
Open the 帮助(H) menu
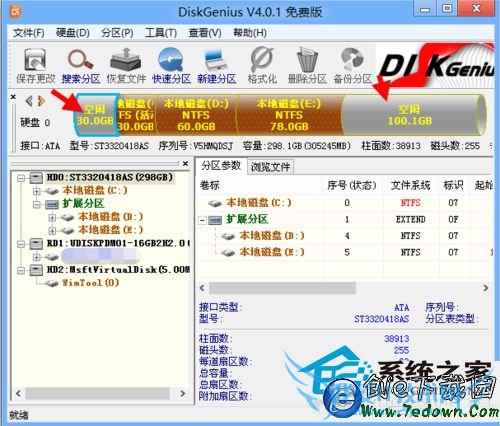pos(250,33)
